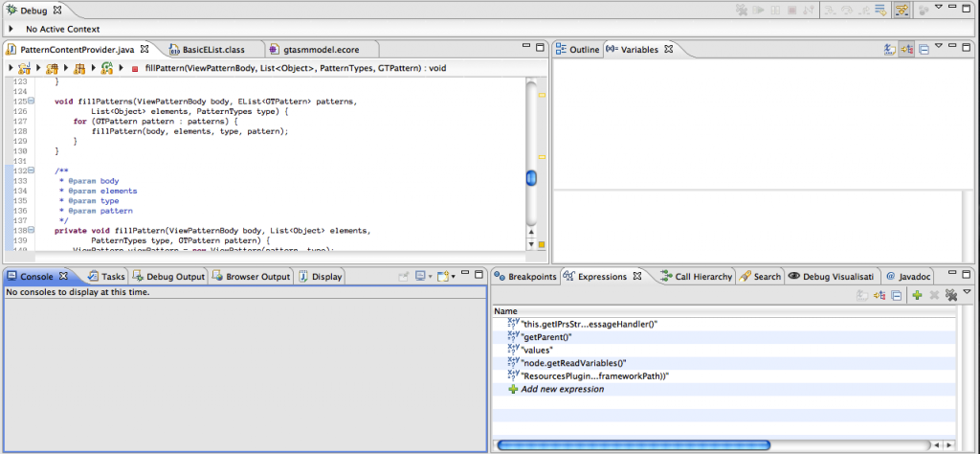
Task: Open the Variables view menu triangle
Action: pos(938,46)
